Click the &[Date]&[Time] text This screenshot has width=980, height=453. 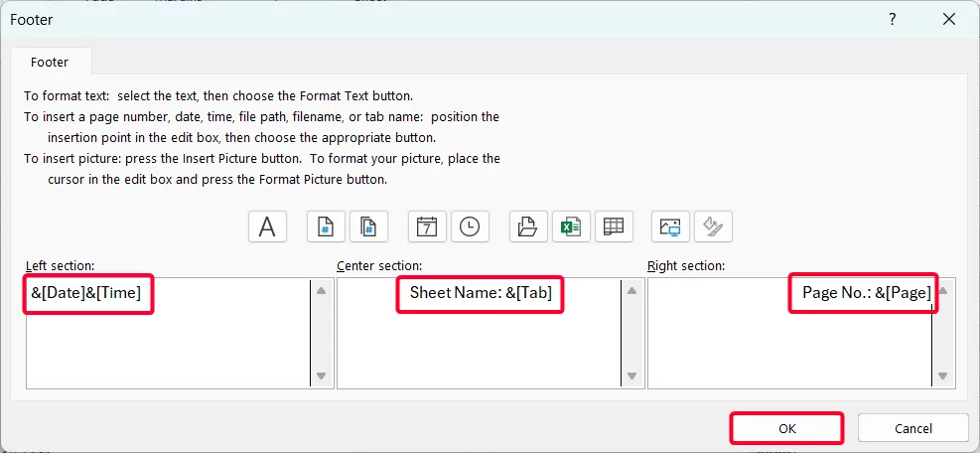point(86,292)
